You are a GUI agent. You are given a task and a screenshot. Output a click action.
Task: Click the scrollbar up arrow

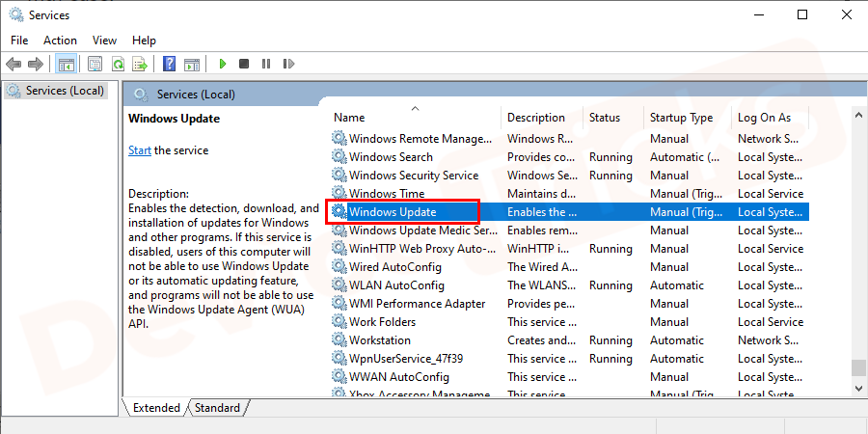tap(858, 115)
